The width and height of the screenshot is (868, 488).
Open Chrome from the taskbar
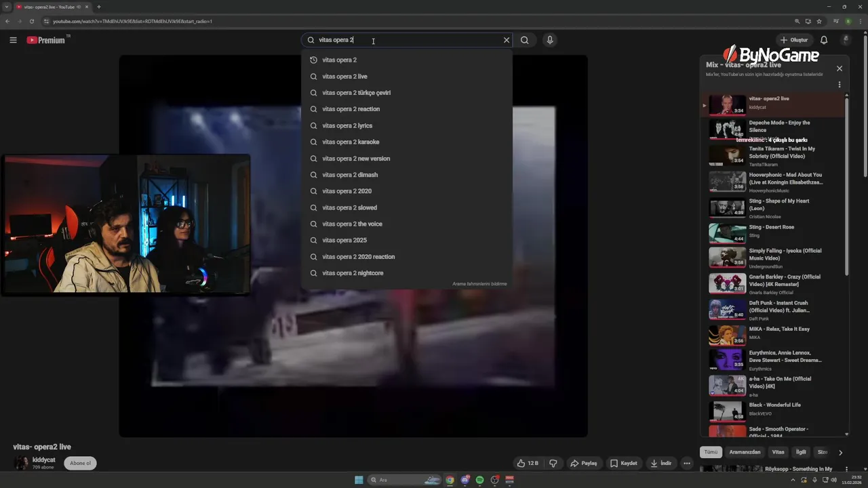450,480
